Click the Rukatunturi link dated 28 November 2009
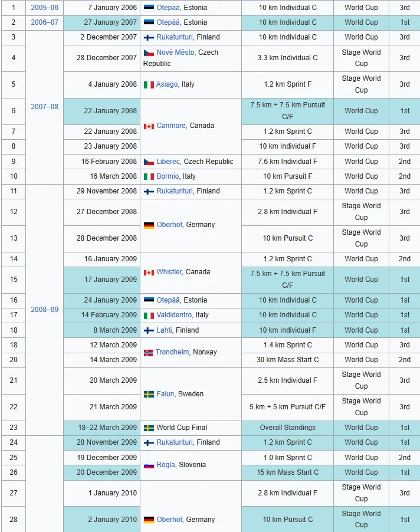420x532 pixels. (175, 442)
